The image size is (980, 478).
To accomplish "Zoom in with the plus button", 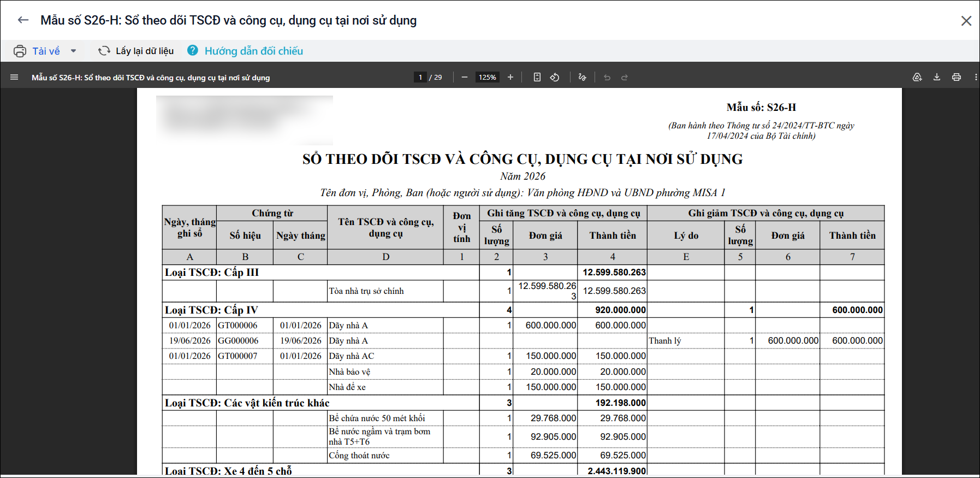I will [x=510, y=78].
